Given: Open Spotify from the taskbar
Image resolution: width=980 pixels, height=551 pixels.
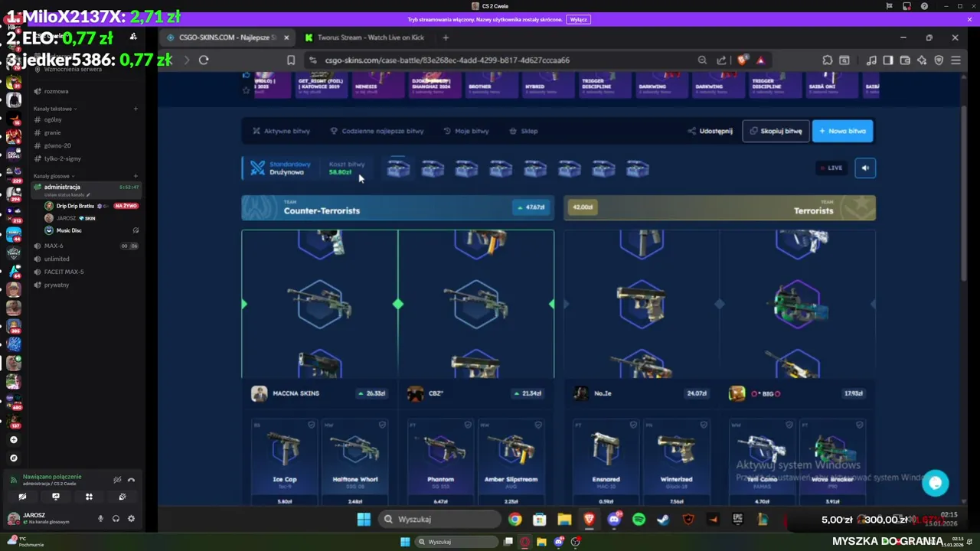Looking at the screenshot, I should [639, 520].
